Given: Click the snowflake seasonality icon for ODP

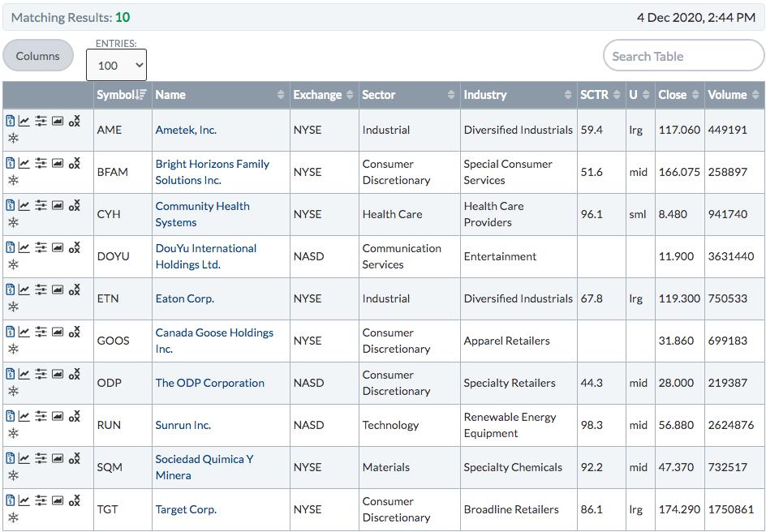Looking at the screenshot, I should coord(13,391).
